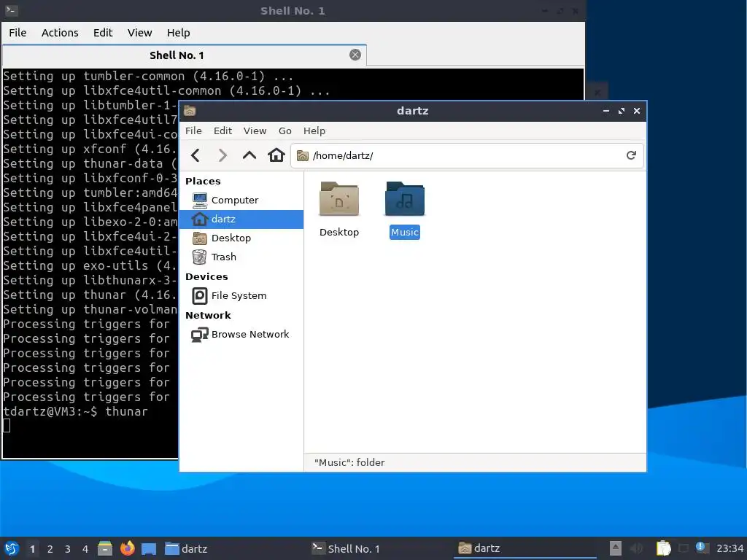Screen dimensions: 747x560
Task: Open File menu in Thunar
Action: (193, 131)
